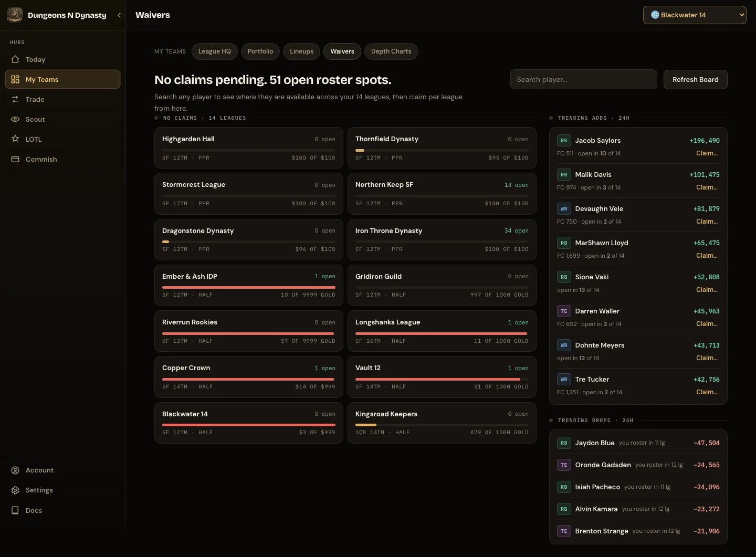Claim Devaughn Vele from trending adds

pos(707,222)
